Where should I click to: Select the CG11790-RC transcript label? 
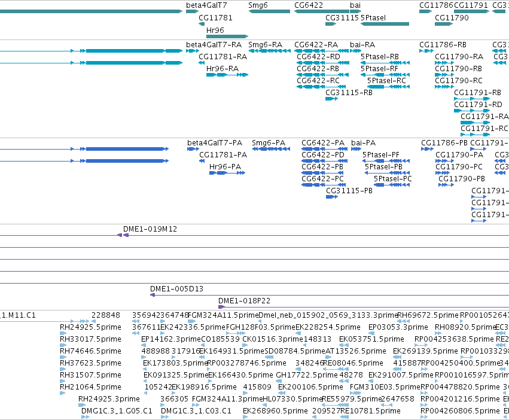coord(459,81)
